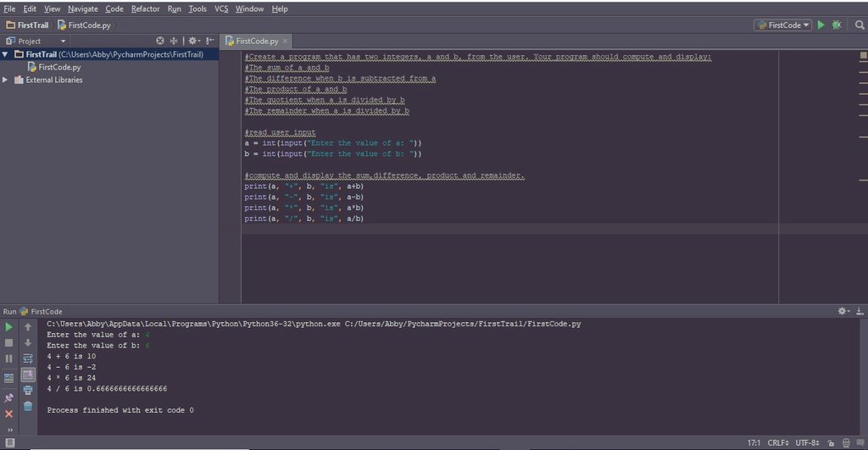
Task: Open Run panel settings gear
Action: (843, 311)
